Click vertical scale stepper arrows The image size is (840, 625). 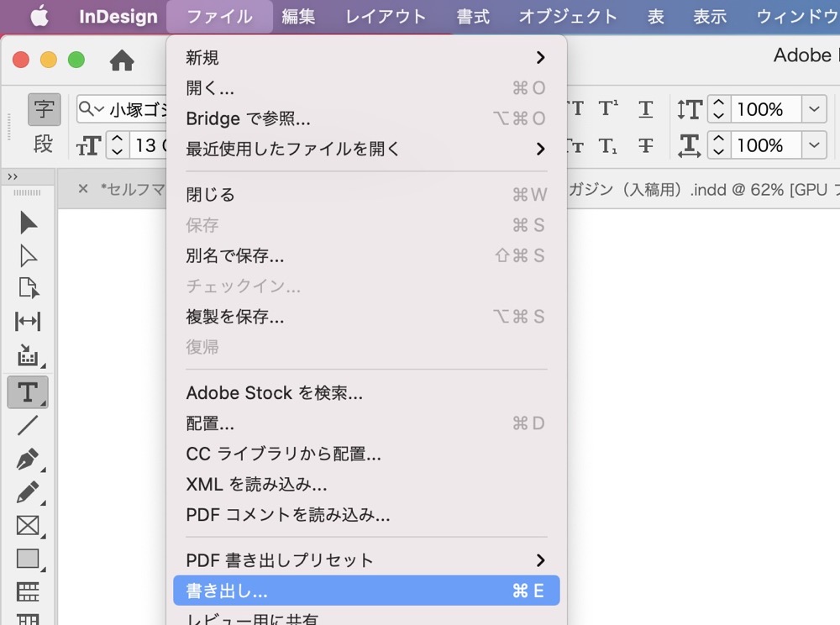pyautogui.click(x=719, y=109)
